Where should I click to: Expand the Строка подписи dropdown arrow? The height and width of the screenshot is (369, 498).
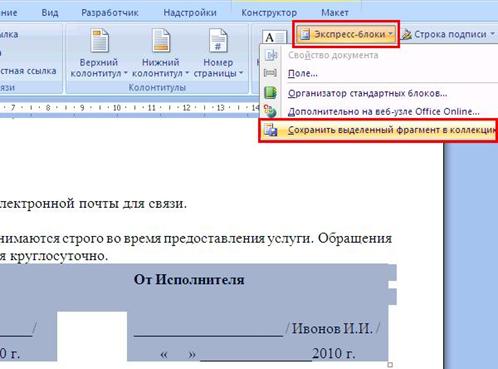tap(492, 34)
